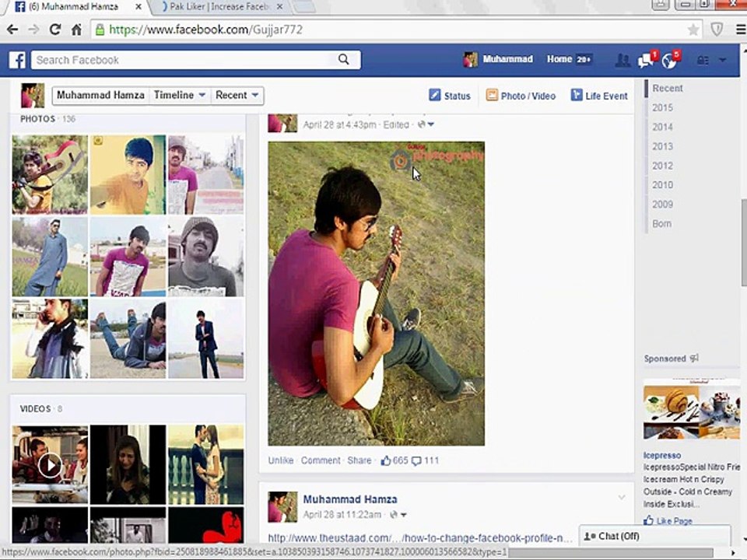Click Comment under the guitar photo

tap(321, 460)
